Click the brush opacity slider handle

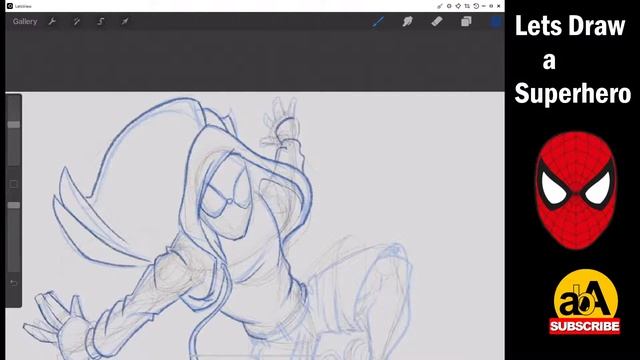[13, 205]
